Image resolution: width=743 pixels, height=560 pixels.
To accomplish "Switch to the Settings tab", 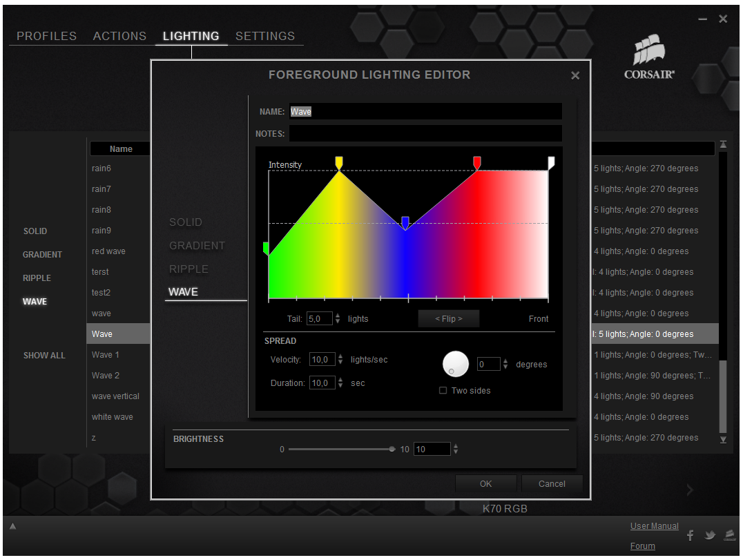I will 265,36.
